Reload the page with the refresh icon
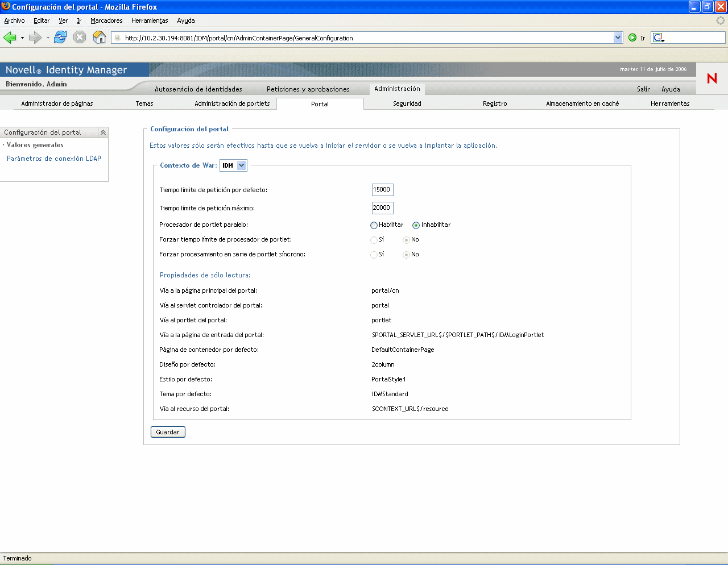Image resolution: width=728 pixels, height=565 pixels. point(60,38)
